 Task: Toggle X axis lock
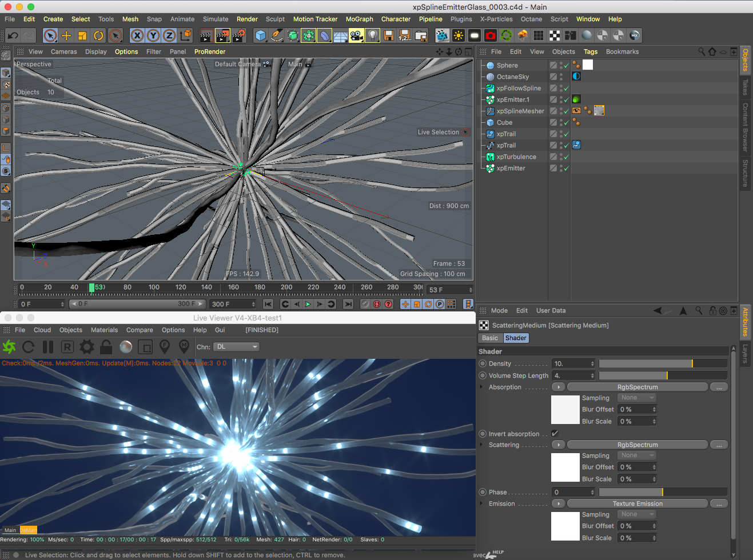click(137, 35)
